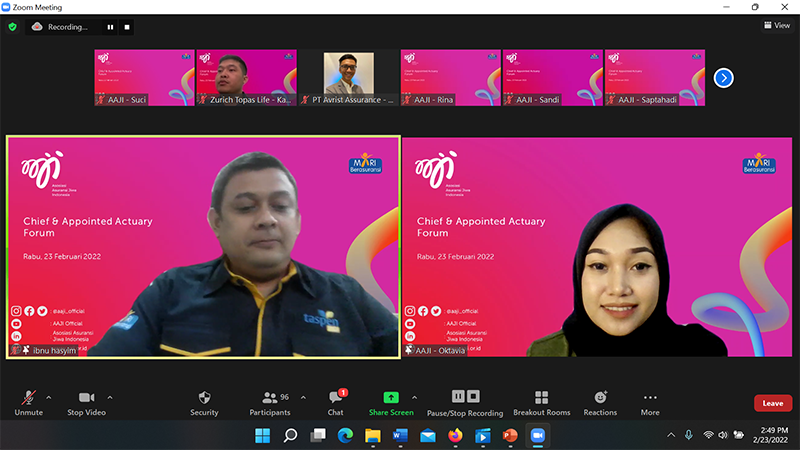Viewport: 800px width, 450px height.
Task: Click the green Share Screen button
Action: (x=391, y=403)
